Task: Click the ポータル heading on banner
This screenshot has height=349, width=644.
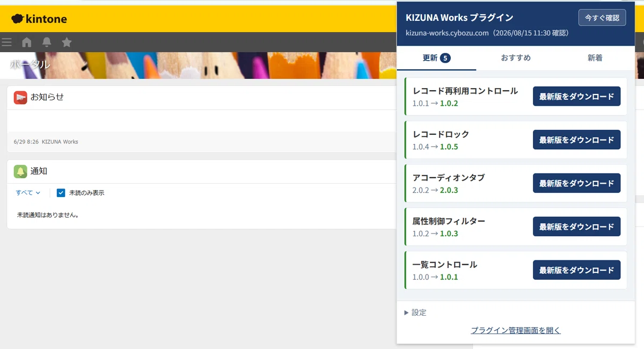Action: coord(30,65)
